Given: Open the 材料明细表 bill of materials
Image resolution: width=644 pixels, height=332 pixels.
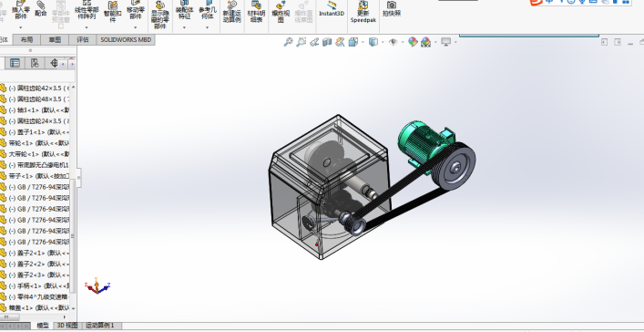Looking at the screenshot, I should tap(256, 13).
